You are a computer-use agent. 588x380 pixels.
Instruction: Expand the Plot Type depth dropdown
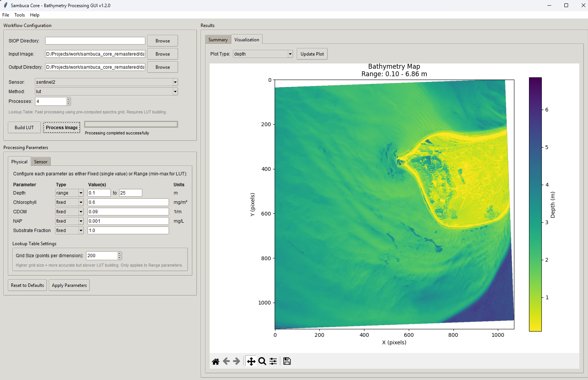290,54
